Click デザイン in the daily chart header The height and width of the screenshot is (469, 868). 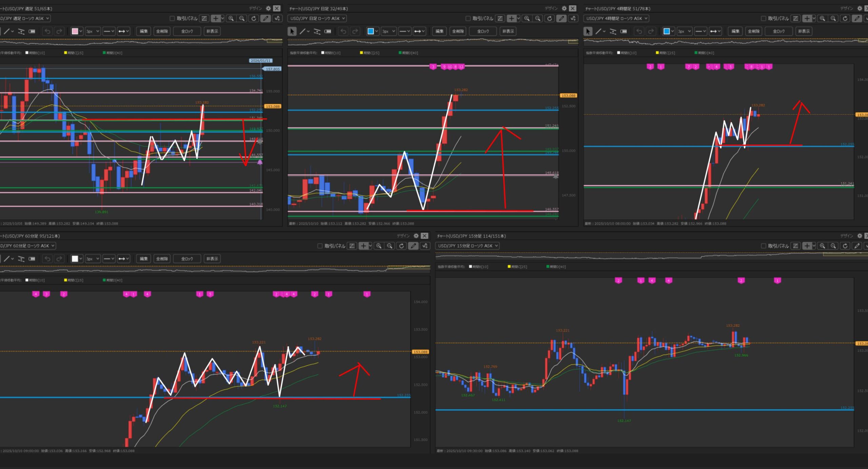pos(551,8)
